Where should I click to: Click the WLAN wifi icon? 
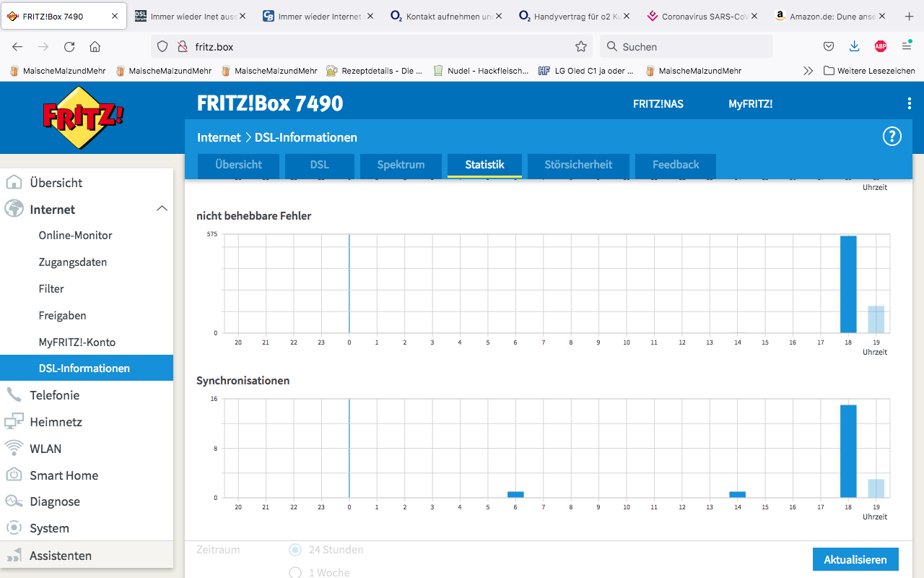pos(14,448)
